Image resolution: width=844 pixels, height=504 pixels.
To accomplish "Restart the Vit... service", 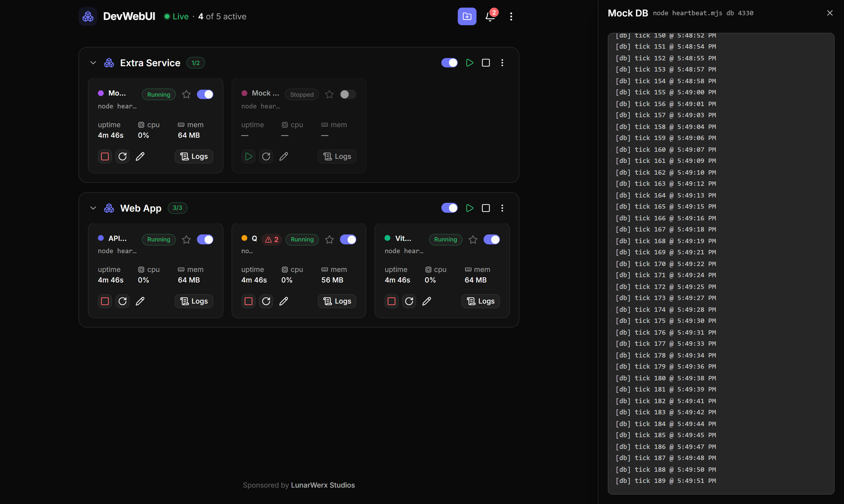I will (x=409, y=301).
